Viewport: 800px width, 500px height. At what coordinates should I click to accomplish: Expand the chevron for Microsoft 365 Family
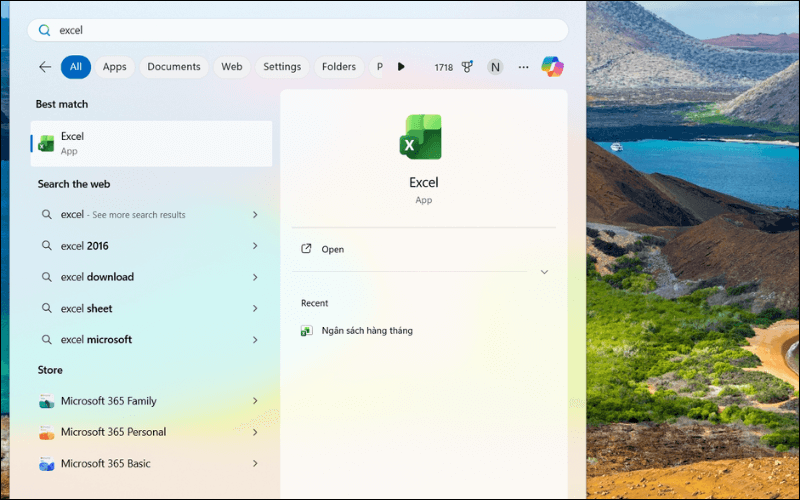(255, 401)
